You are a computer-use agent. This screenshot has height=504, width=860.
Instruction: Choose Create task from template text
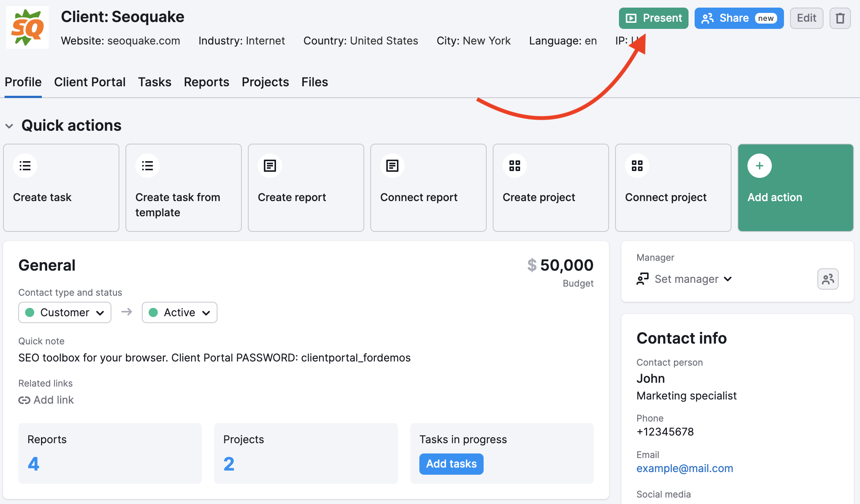tap(178, 205)
